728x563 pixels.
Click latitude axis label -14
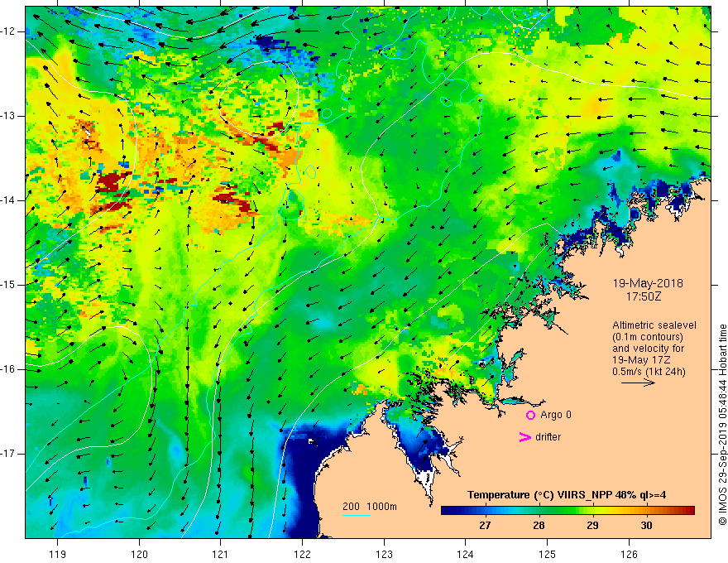pyautogui.click(x=8, y=200)
